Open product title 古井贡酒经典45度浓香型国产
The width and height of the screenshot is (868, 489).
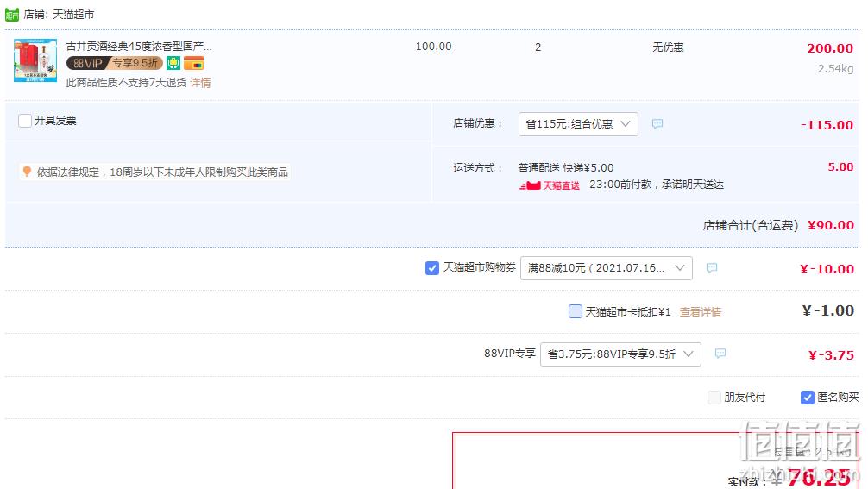tap(139, 46)
